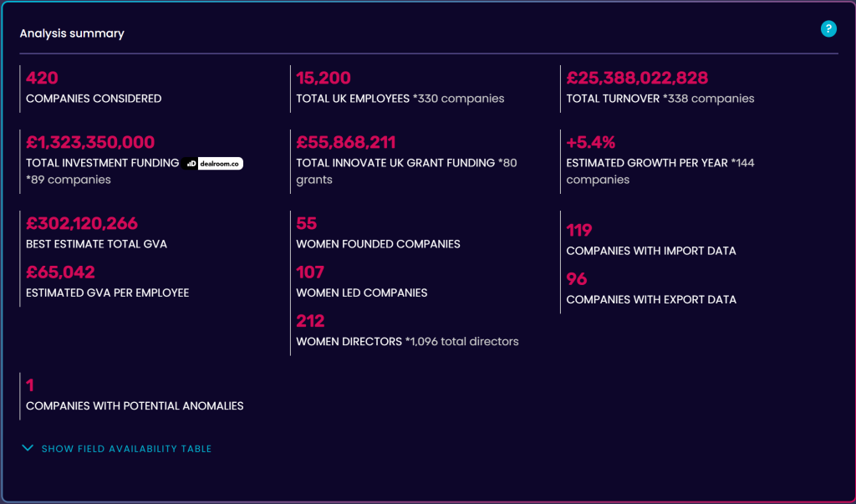856x504 pixels.
Task: Select the 420 companies considered figure
Action: (43, 79)
